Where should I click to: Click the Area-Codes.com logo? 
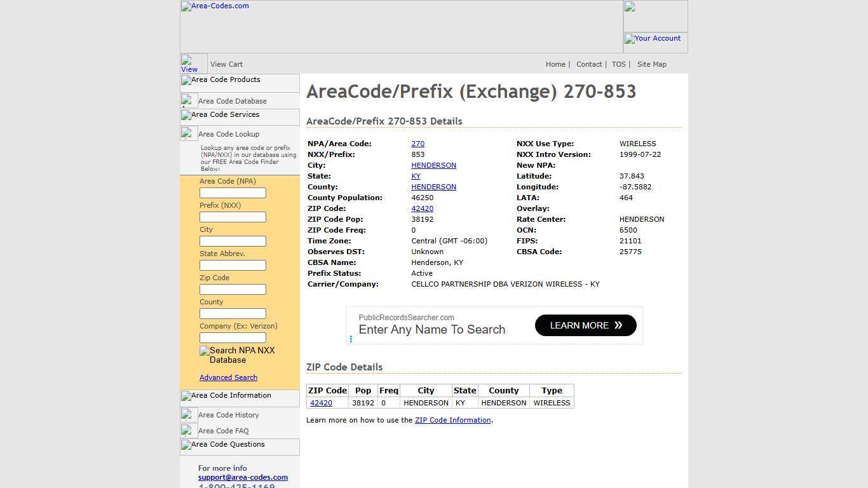(214, 6)
